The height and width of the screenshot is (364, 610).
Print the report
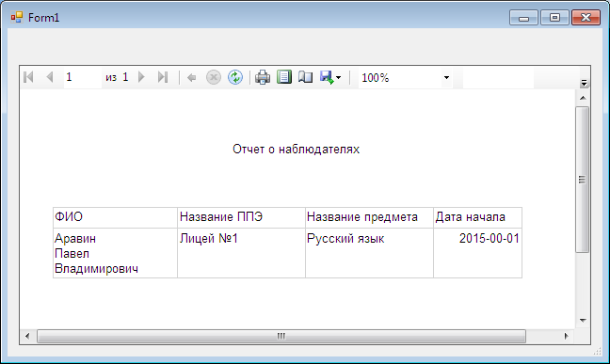(x=263, y=77)
